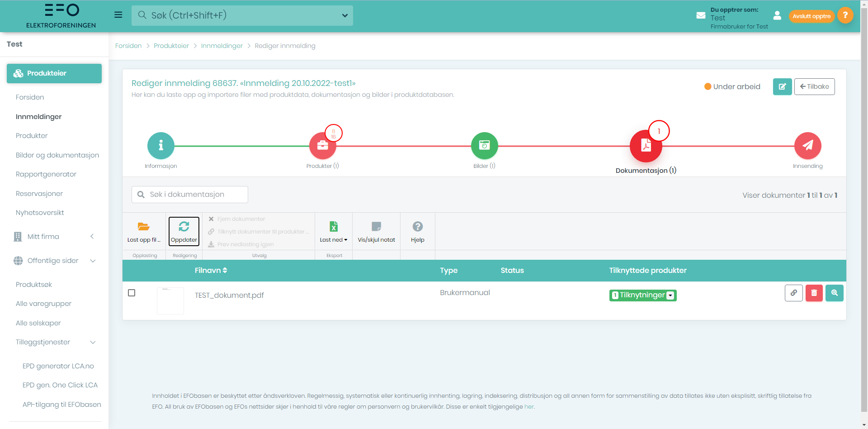Click the Informasjon step icon

click(x=160, y=146)
